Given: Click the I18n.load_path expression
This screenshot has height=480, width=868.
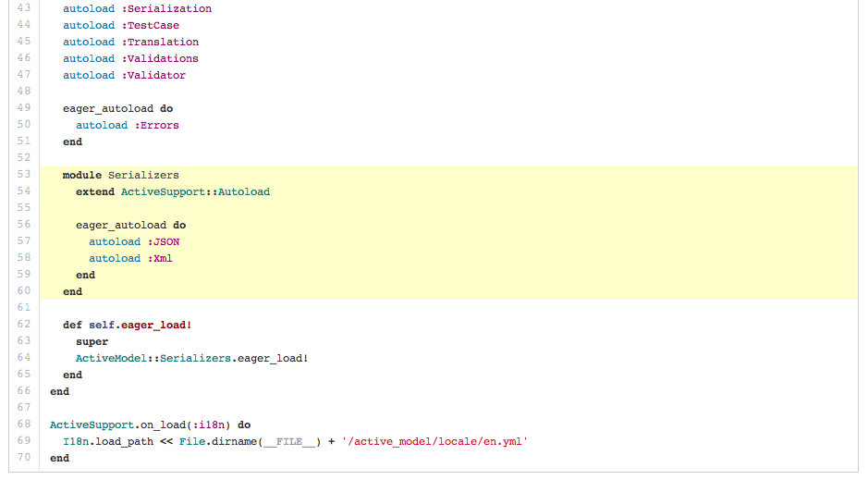Looking at the screenshot, I should click(x=109, y=441).
